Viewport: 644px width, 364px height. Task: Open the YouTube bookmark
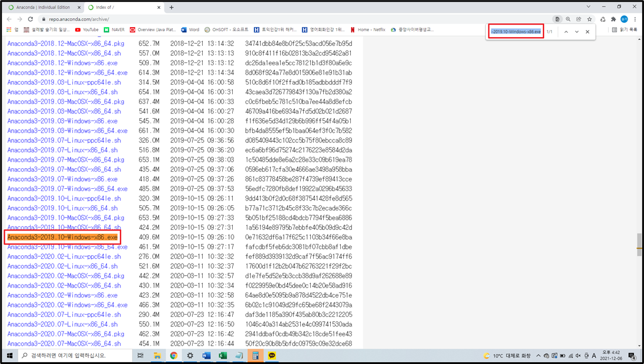[x=86, y=29]
